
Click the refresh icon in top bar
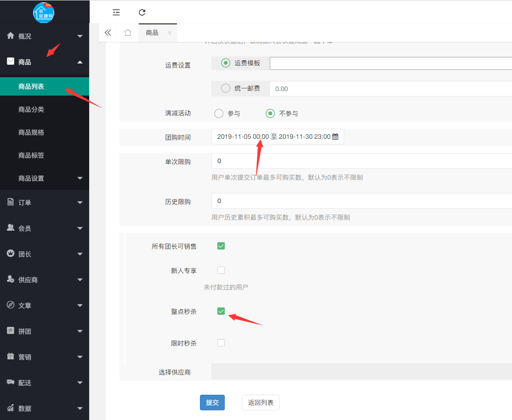[142, 12]
